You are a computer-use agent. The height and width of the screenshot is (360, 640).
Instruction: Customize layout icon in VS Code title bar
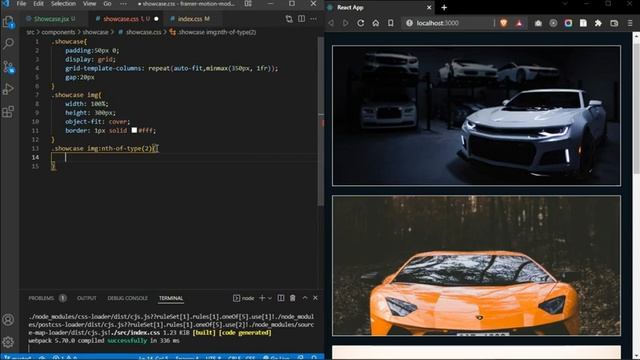[248, 4]
